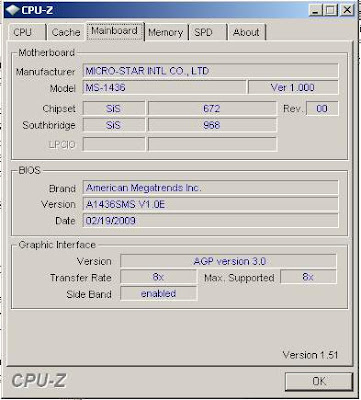Click the BIOS Brand label
This screenshot has height=400, width=361.
coord(62,188)
